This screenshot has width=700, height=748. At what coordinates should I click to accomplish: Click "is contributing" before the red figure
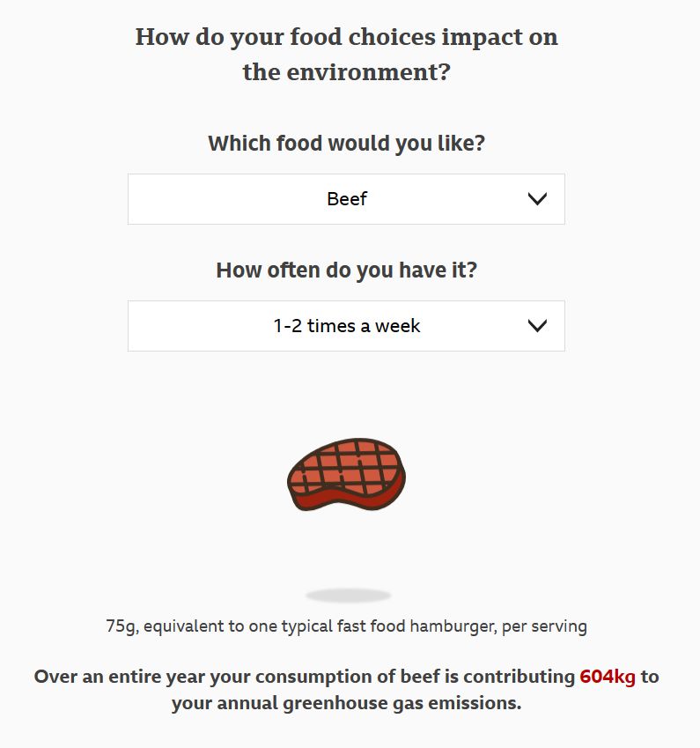(510, 677)
